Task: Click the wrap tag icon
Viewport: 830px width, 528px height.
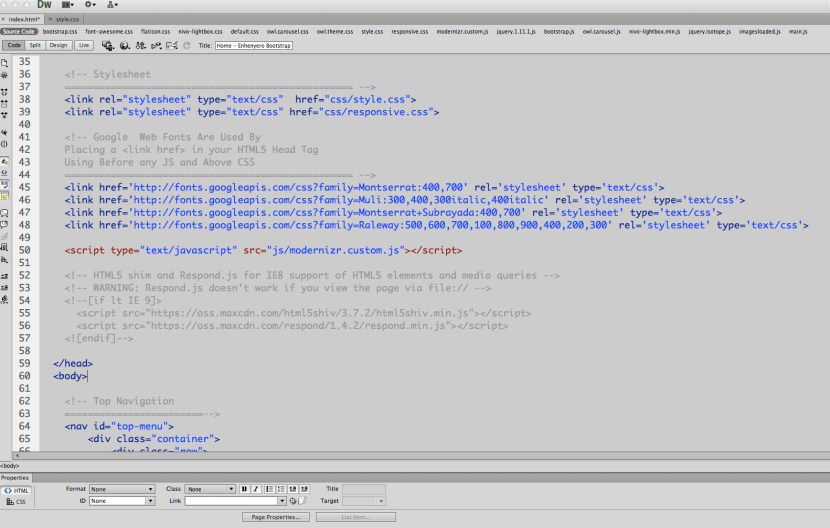Action: click(x=4, y=236)
